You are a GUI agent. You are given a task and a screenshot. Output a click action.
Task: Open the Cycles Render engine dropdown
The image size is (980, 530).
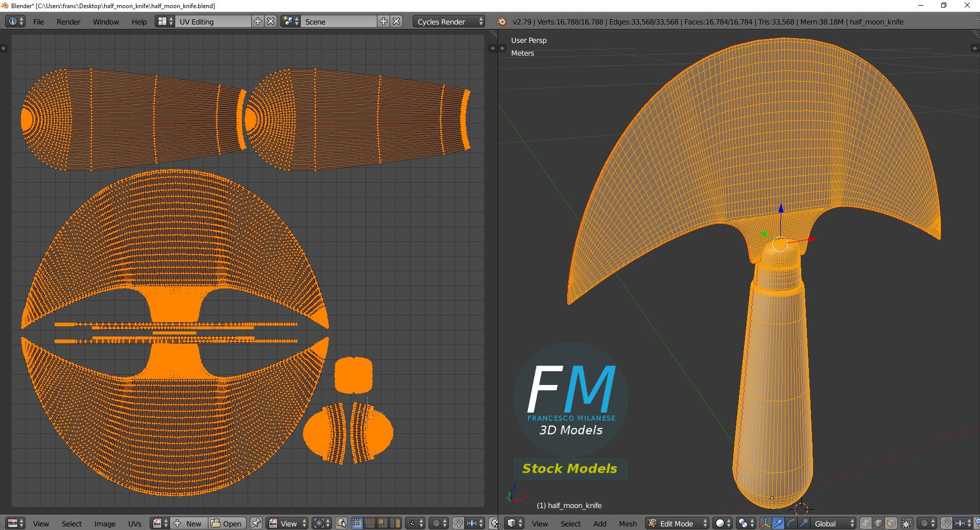pos(448,21)
